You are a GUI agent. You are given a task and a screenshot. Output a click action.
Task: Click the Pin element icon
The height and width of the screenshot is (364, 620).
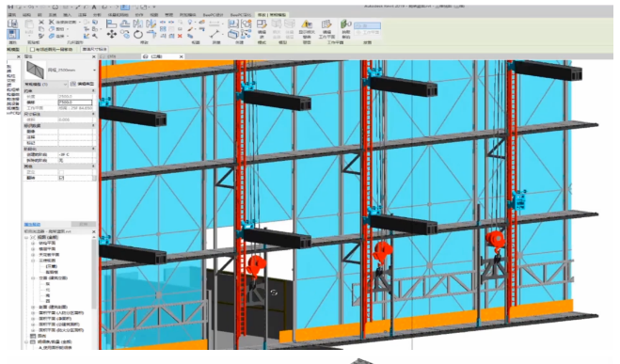180,29
